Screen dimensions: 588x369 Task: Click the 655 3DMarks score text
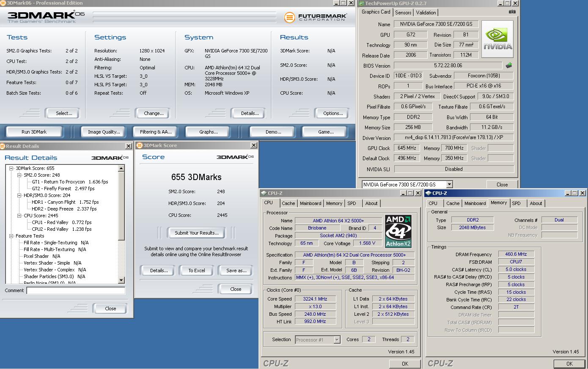[196, 177]
